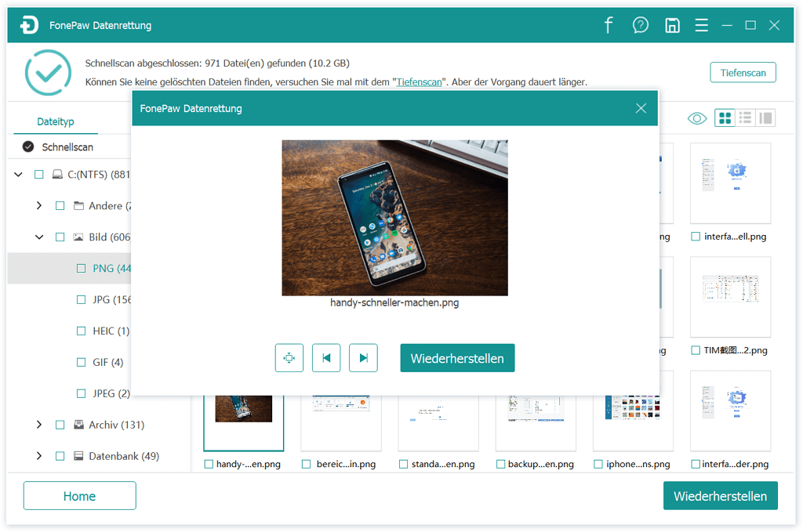Screen dimensions: 803x532
Task: Click the Andere folder icon
Action: pos(78,205)
